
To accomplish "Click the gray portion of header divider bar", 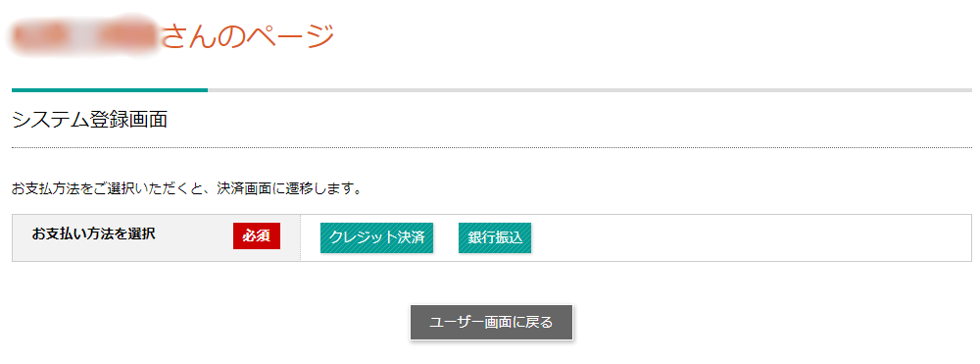I will 589,90.
